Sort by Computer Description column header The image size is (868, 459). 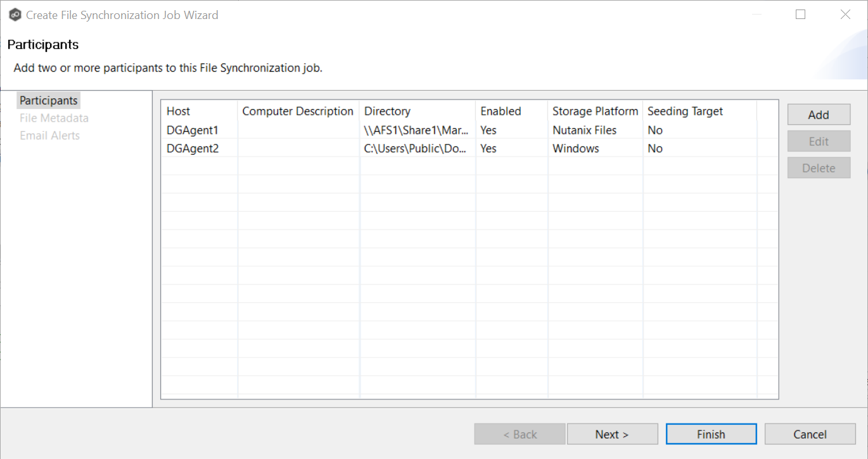pyautogui.click(x=298, y=111)
